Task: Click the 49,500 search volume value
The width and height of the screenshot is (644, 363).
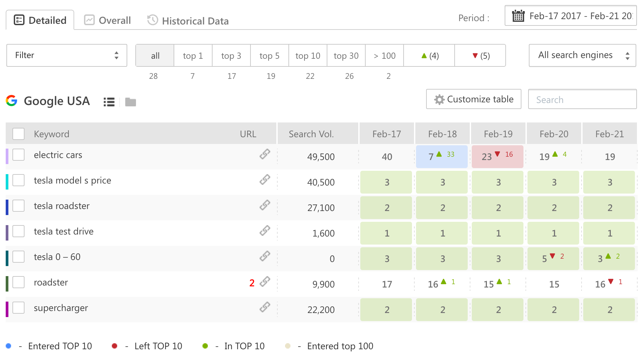Action: coord(321,157)
